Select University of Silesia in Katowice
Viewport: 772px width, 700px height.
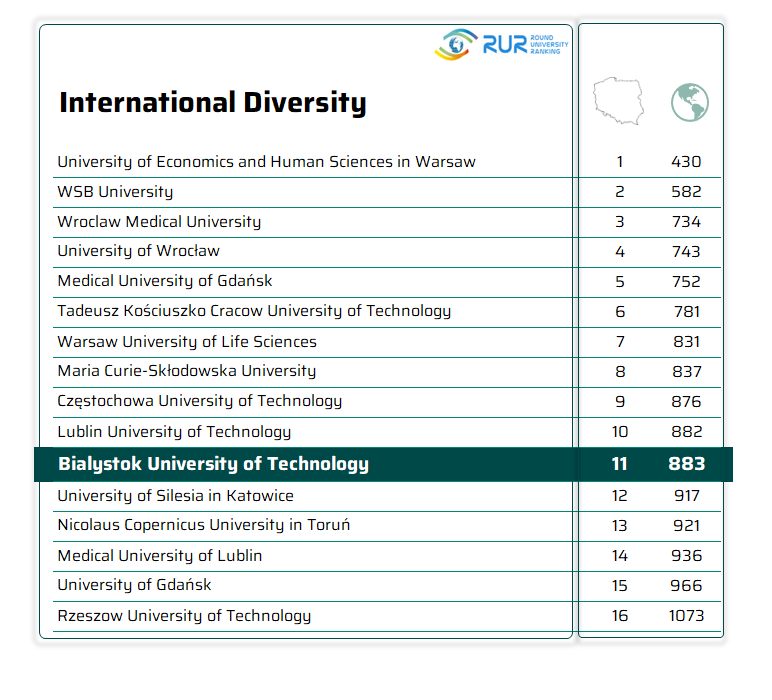point(175,496)
